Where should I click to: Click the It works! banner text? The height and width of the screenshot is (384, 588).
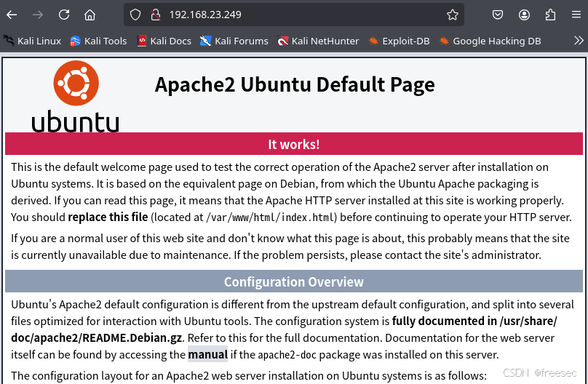click(293, 144)
